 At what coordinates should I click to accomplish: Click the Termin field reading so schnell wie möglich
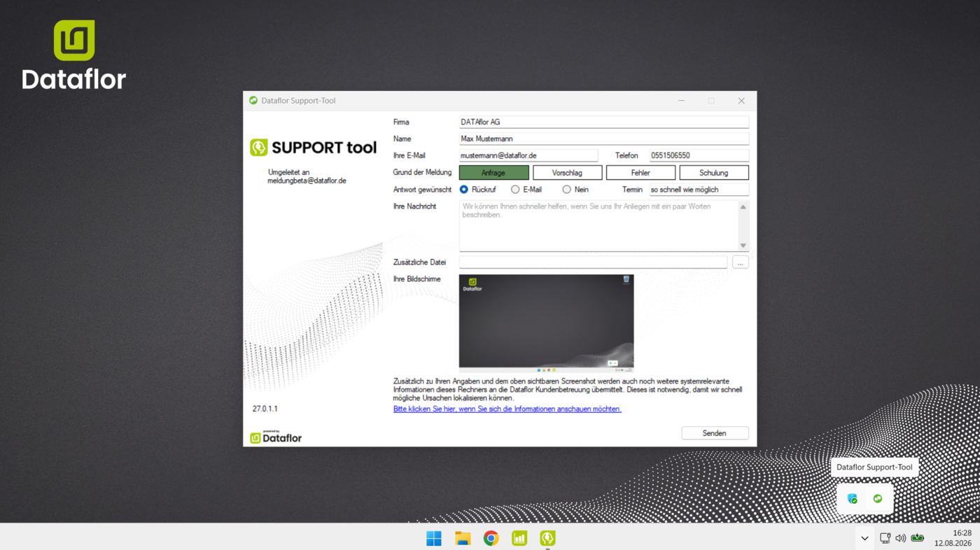pos(699,190)
